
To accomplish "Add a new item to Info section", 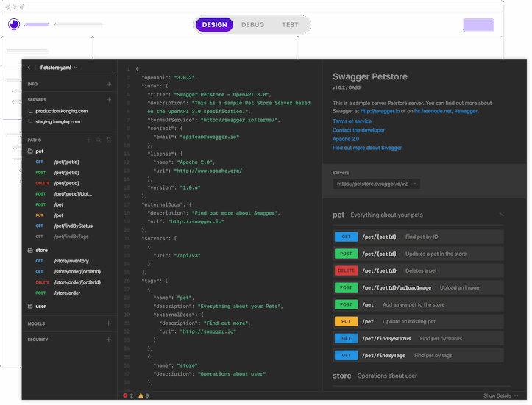I will (109, 85).
